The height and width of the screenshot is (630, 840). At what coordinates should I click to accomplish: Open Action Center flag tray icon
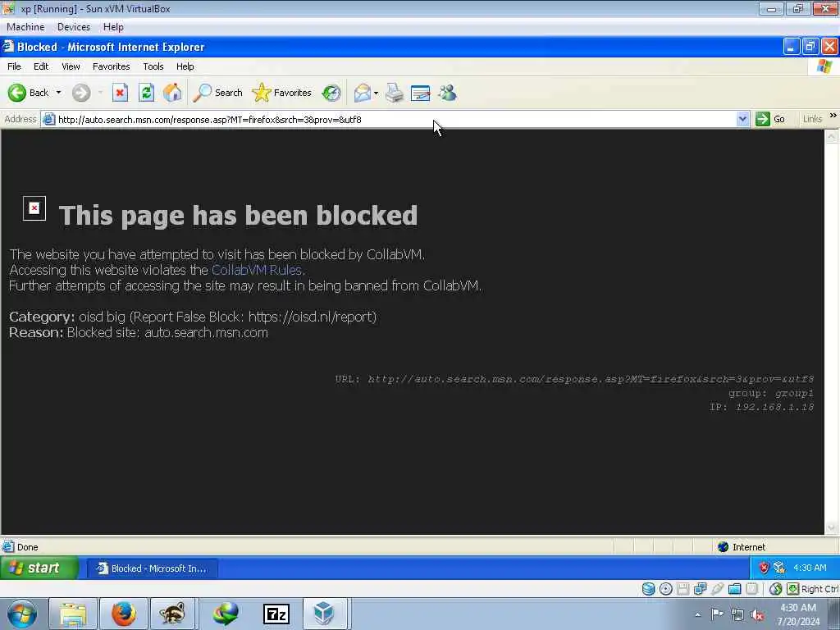click(717, 614)
